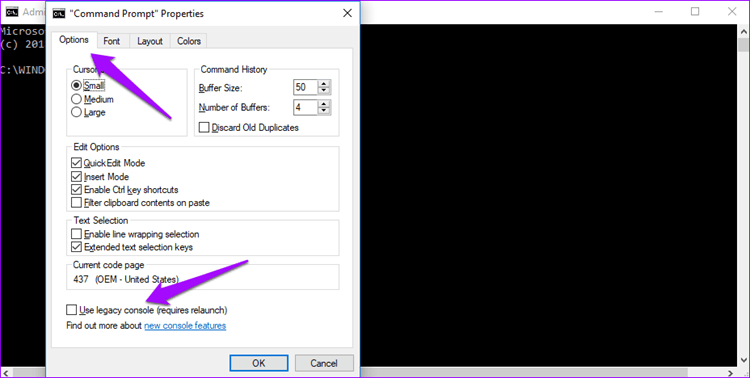Open the new console features link
750x378 pixels.
(185, 326)
